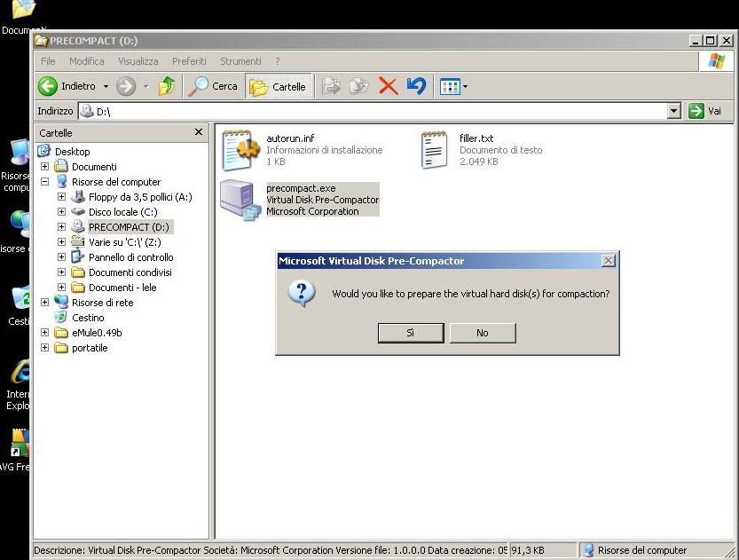Select portatile folder in tree
Viewport: 739px width, 560px height.
90,348
